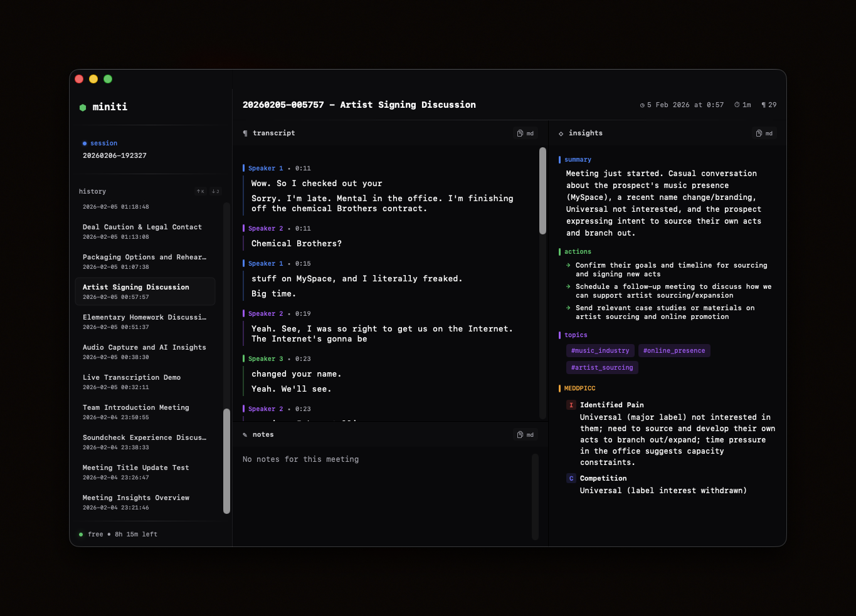
Task: Click the down-arrow J next history shortcut
Action: tap(215, 191)
